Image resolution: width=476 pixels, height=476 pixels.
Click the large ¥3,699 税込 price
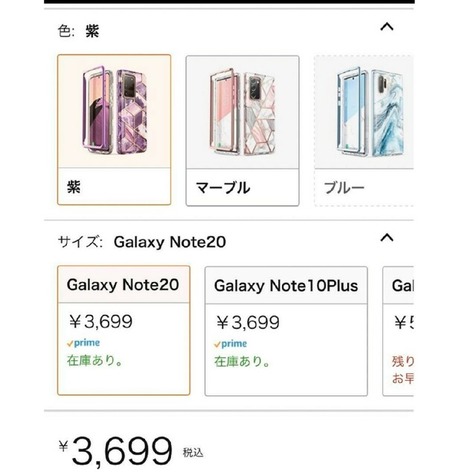(131, 451)
